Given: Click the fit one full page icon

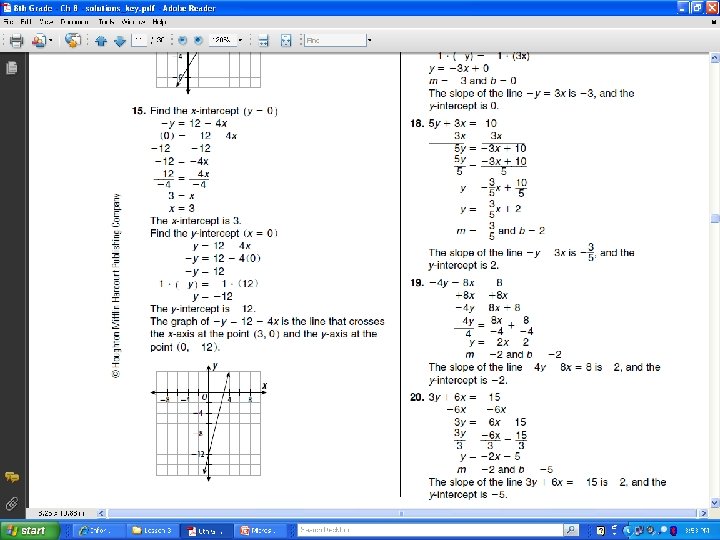Looking at the screenshot, I should pos(286,40).
